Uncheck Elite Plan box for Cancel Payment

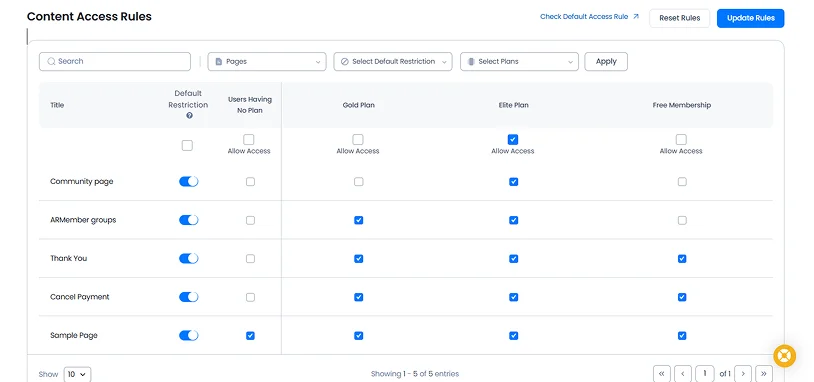pyautogui.click(x=513, y=297)
